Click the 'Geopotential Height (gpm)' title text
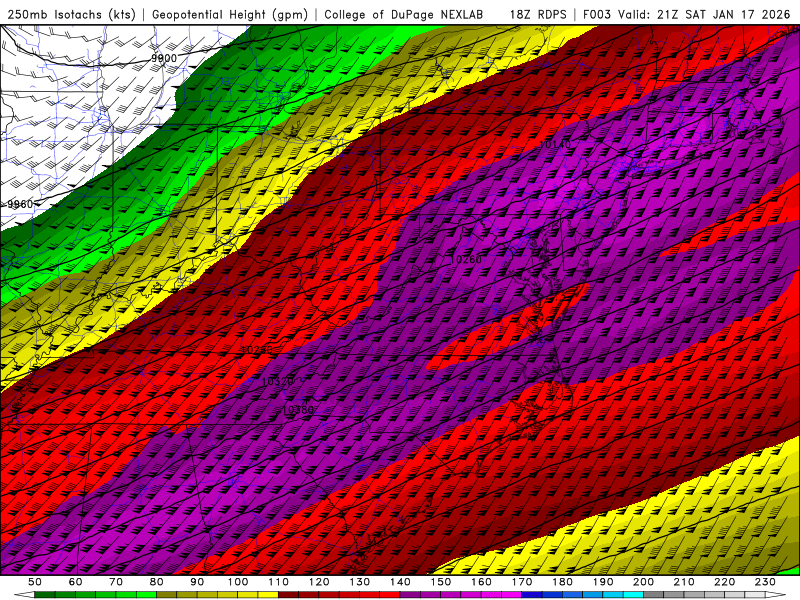 230,14
